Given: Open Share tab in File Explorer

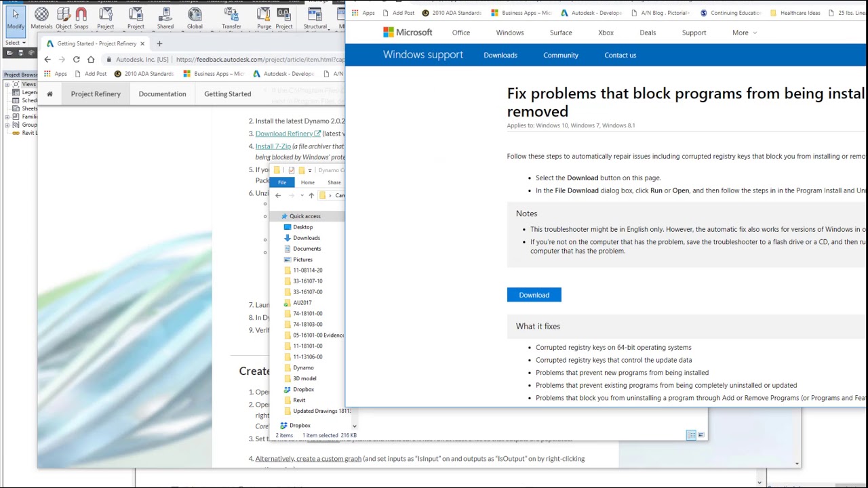Looking at the screenshot, I should 334,182.
